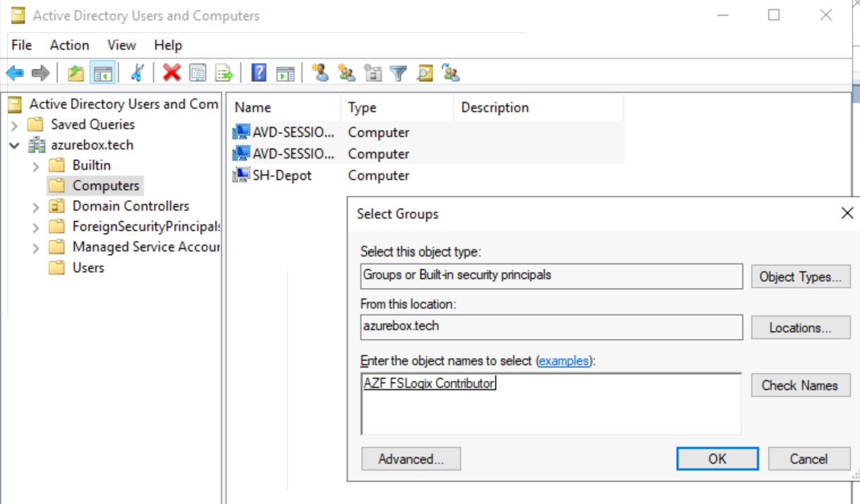Open the Action menu

[69, 45]
